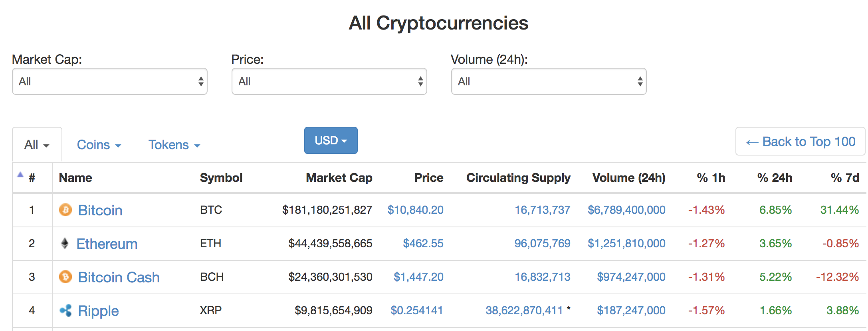Click Bitcoin volume $6,789,400,000

[x=626, y=210]
